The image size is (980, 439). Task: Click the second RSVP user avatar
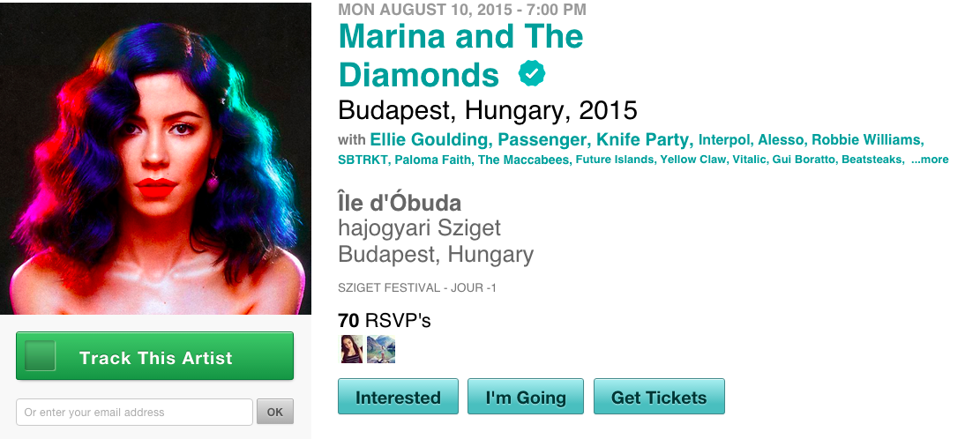click(x=381, y=349)
